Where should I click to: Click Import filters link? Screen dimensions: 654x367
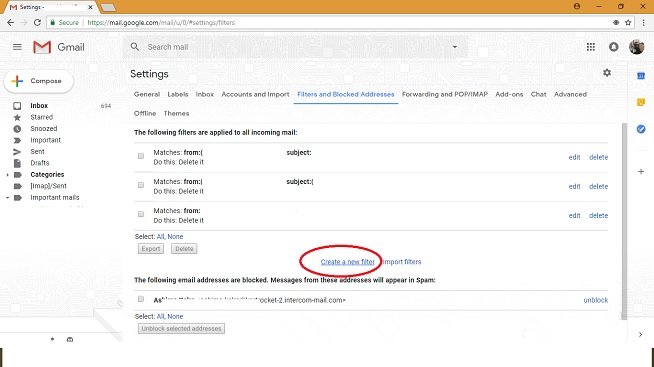pyautogui.click(x=402, y=262)
